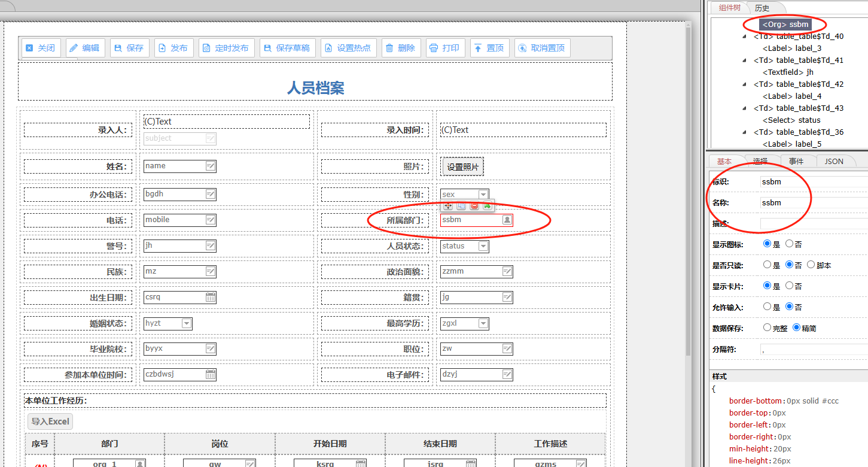868x467 pixels.
Task: Click the 打印 (Print) toolbar button
Action: 445,48
